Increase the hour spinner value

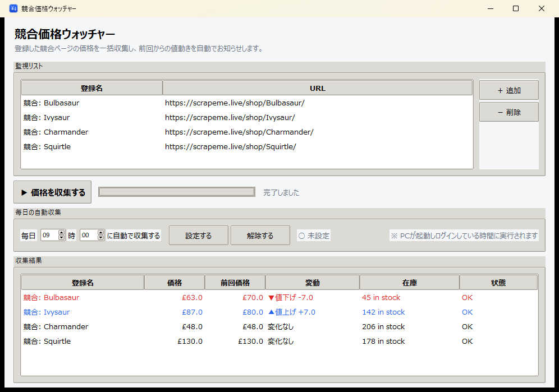pyautogui.click(x=62, y=232)
